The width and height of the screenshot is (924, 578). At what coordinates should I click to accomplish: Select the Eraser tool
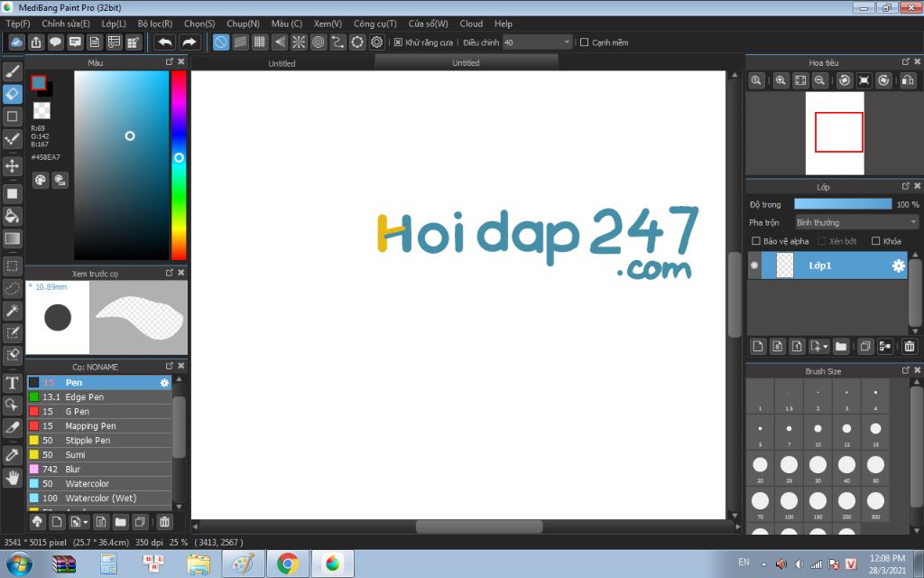tap(12, 94)
